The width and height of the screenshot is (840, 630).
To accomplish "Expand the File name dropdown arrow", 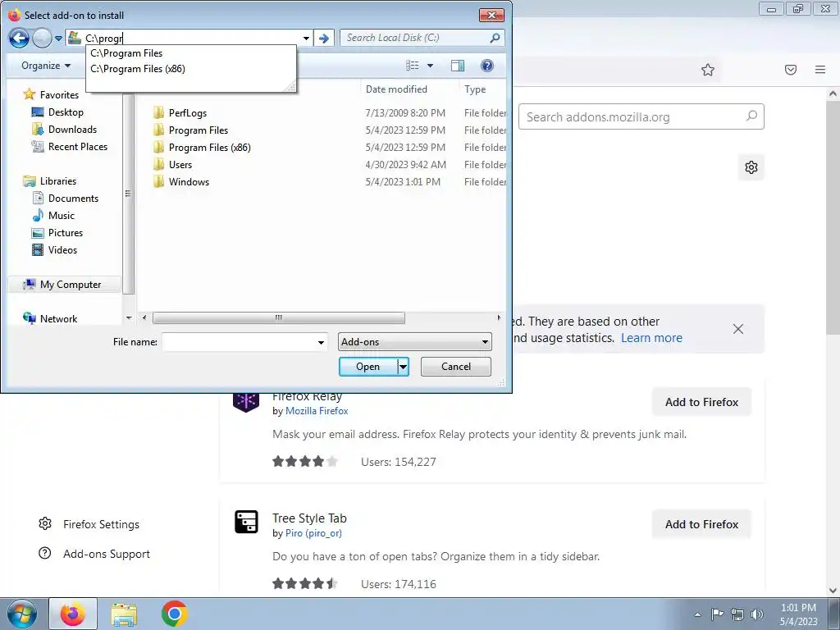I will pyautogui.click(x=321, y=342).
